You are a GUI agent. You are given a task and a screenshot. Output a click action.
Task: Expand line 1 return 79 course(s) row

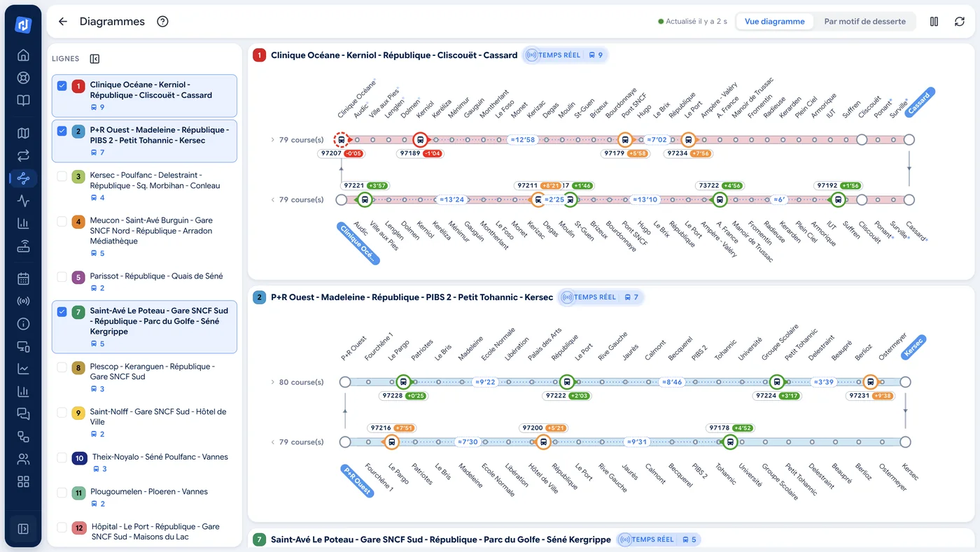coord(297,200)
